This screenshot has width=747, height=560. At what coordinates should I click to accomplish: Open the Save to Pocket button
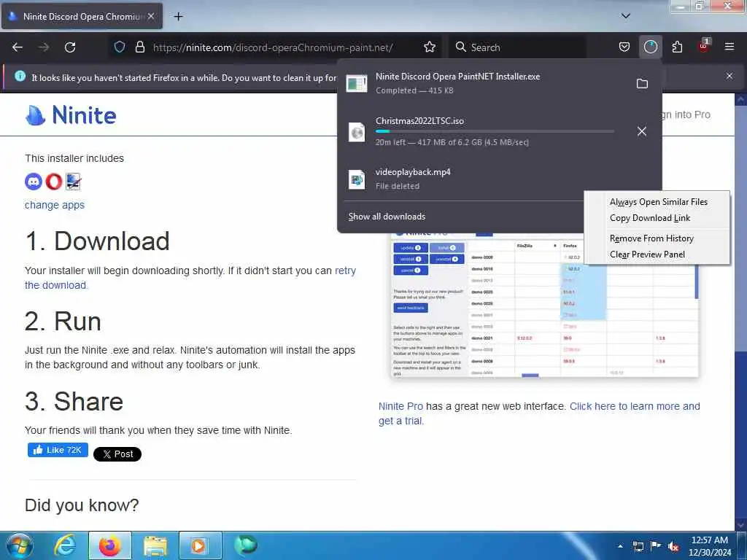[624, 47]
